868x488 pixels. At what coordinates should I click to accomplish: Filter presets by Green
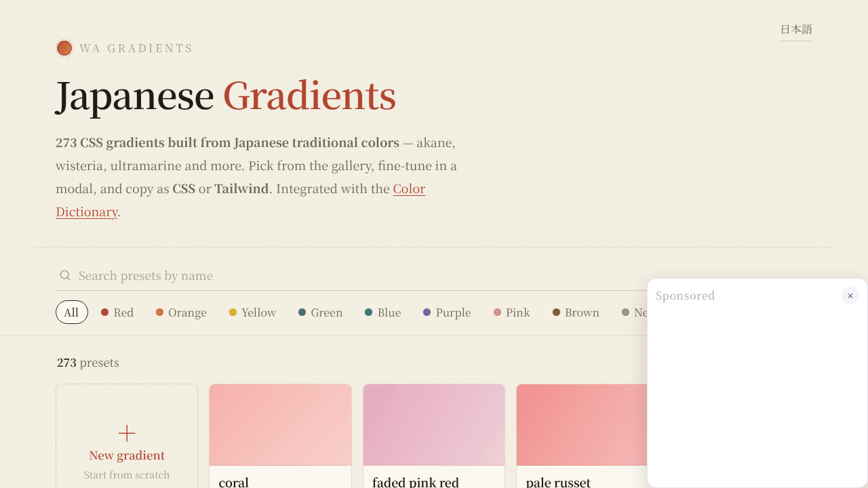coord(320,312)
